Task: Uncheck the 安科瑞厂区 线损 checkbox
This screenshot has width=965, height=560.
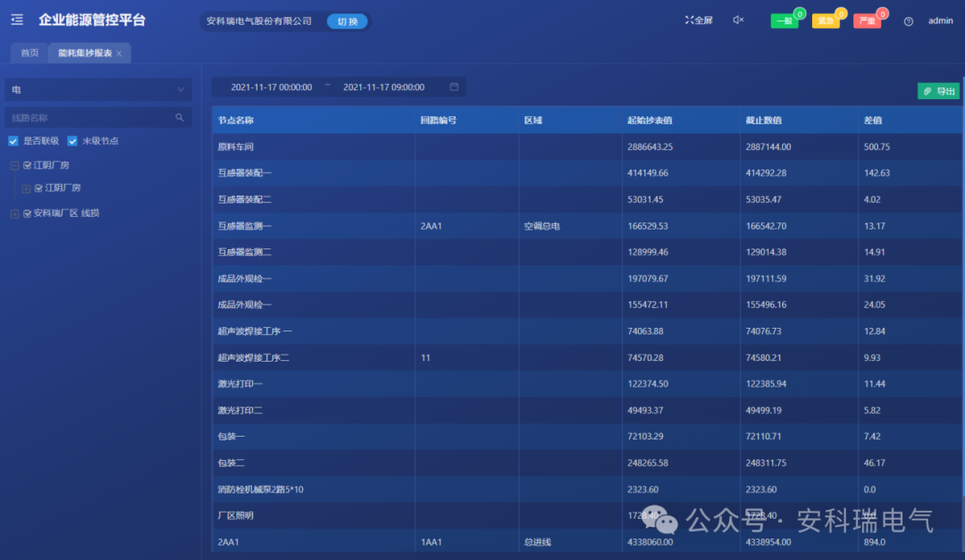Action: (27, 213)
